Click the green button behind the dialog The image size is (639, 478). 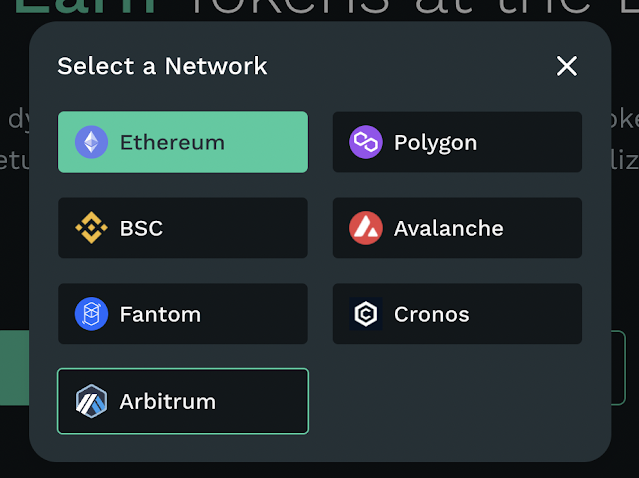pyautogui.click(x=13, y=368)
